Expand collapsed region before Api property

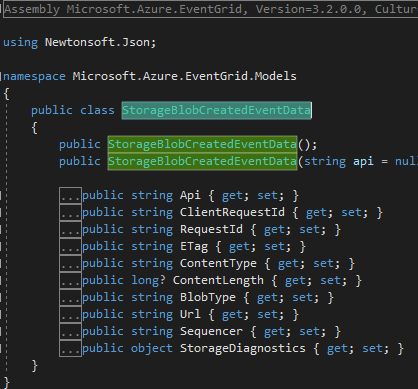[x=70, y=195]
